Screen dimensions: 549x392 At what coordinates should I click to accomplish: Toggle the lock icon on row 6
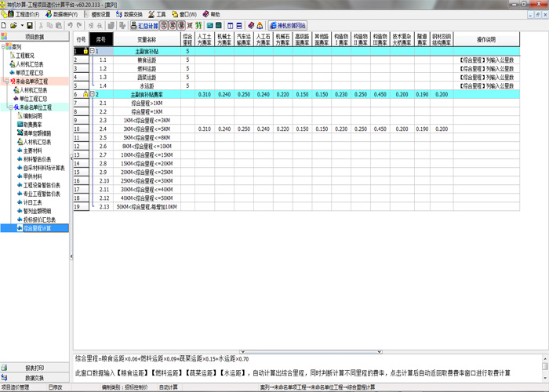tap(85, 94)
